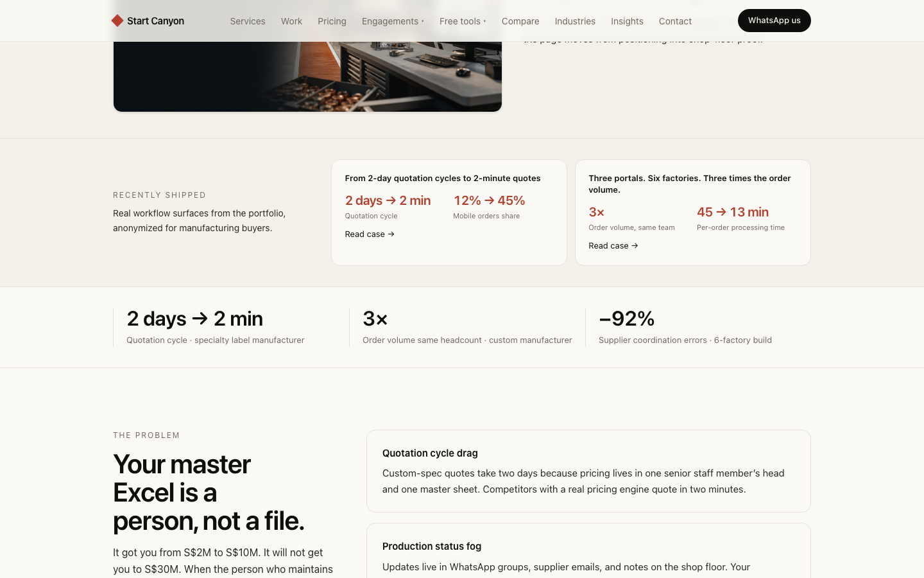Go to the Industries page
The height and width of the screenshot is (578, 924).
575,21
